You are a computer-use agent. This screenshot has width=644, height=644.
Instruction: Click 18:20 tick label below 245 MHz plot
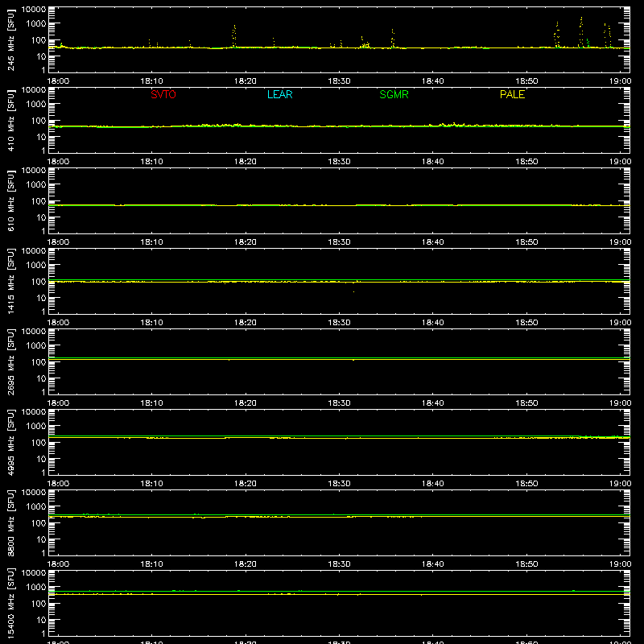[x=246, y=81]
